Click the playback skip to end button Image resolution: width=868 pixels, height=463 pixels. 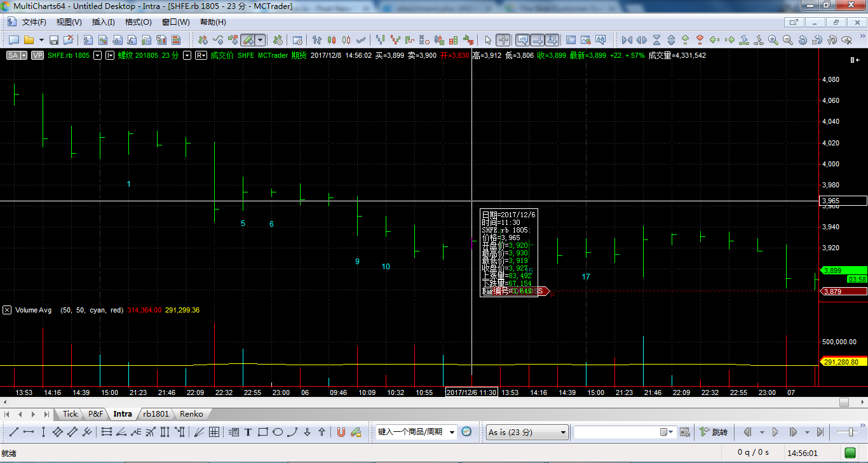coord(820,432)
